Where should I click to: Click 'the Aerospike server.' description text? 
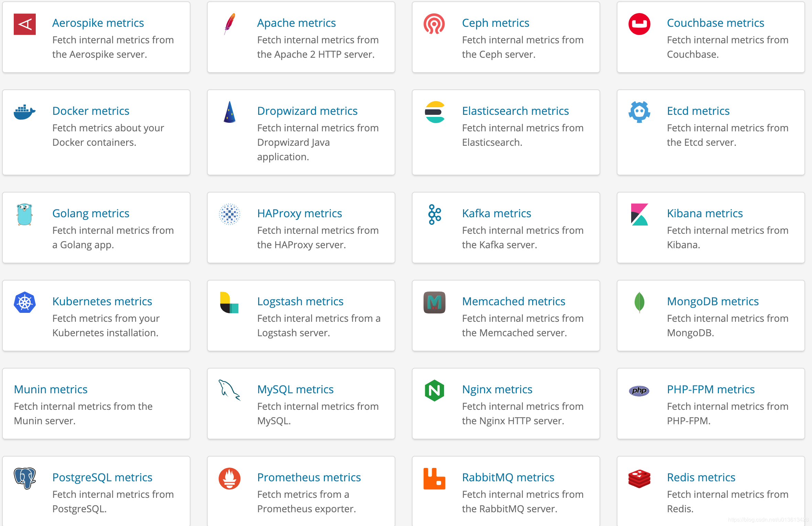click(100, 54)
